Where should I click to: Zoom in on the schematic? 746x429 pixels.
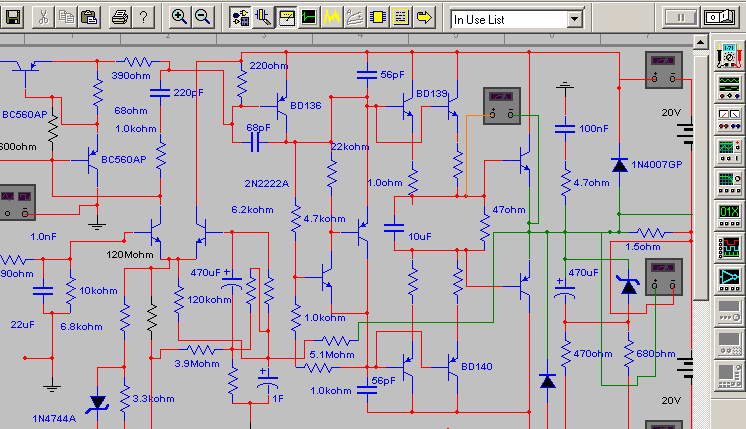(x=179, y=18)
